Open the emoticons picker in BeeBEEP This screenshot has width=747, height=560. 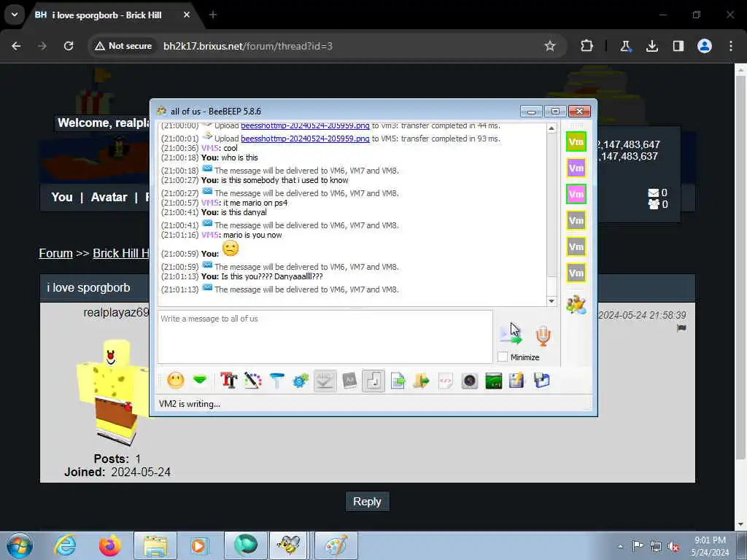[175, 381]
